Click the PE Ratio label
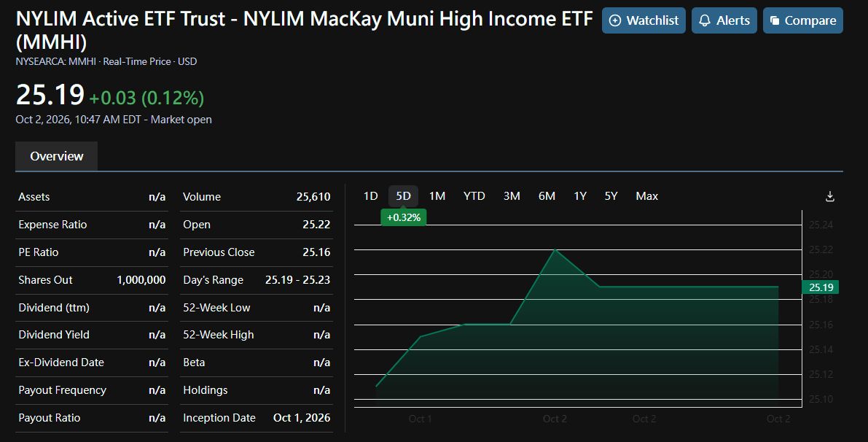The image size is (868, 442). click(x=38, y=252)
